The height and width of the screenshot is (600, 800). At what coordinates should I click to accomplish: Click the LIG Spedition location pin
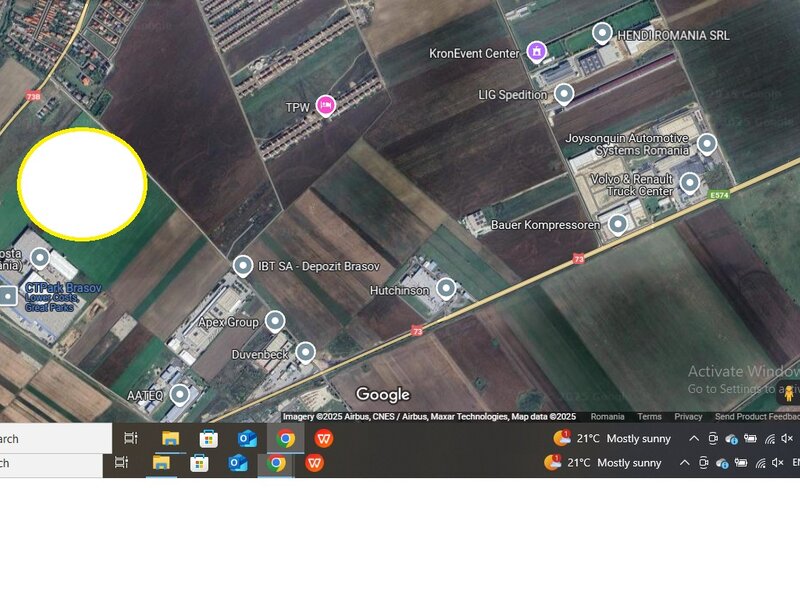click(x=564, y=94)
